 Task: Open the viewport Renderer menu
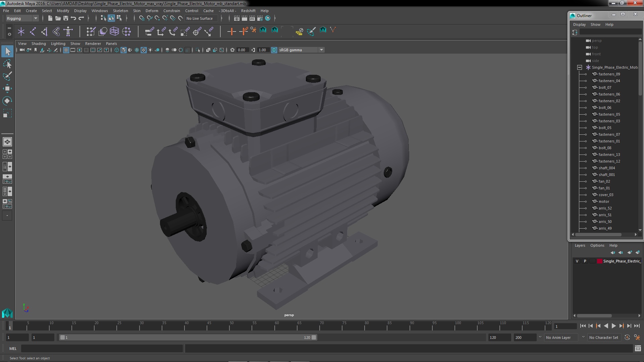93,44
